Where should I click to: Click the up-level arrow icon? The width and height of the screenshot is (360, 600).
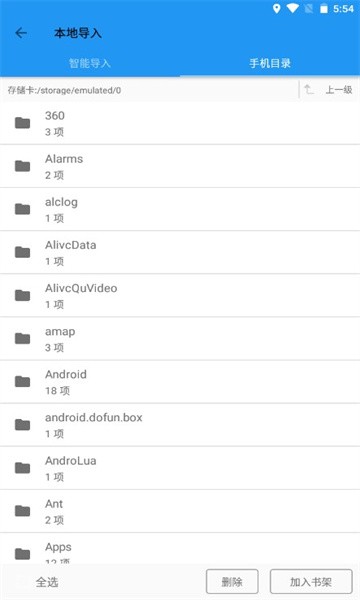point(309,90)
